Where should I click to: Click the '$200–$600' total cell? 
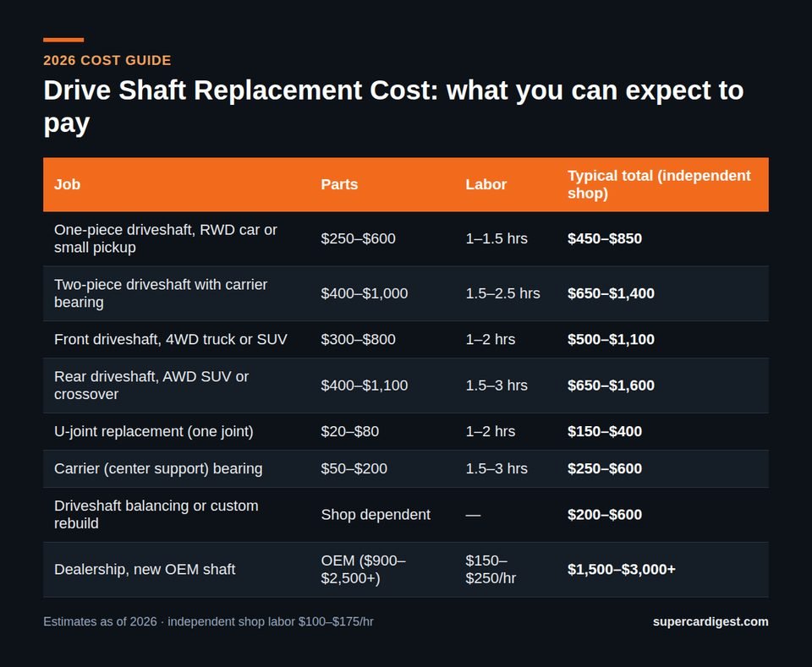(604, 515)
